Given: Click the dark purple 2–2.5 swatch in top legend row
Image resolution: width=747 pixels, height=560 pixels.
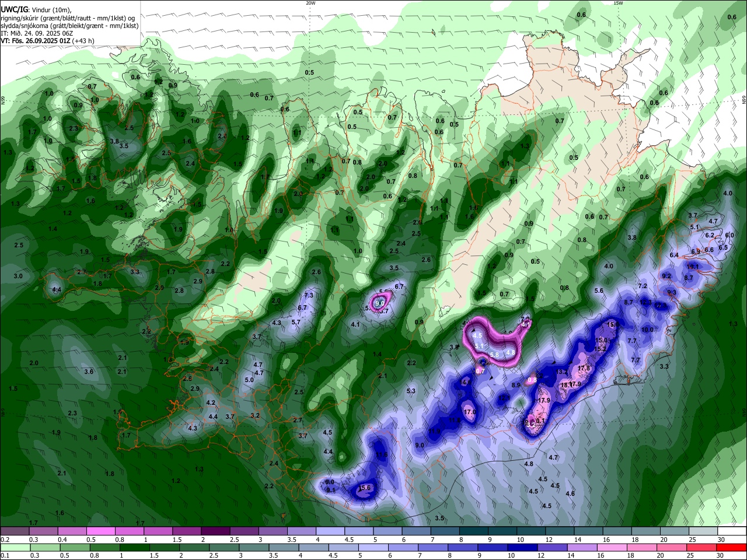Looking at the screenshot, I should (215, 531).
